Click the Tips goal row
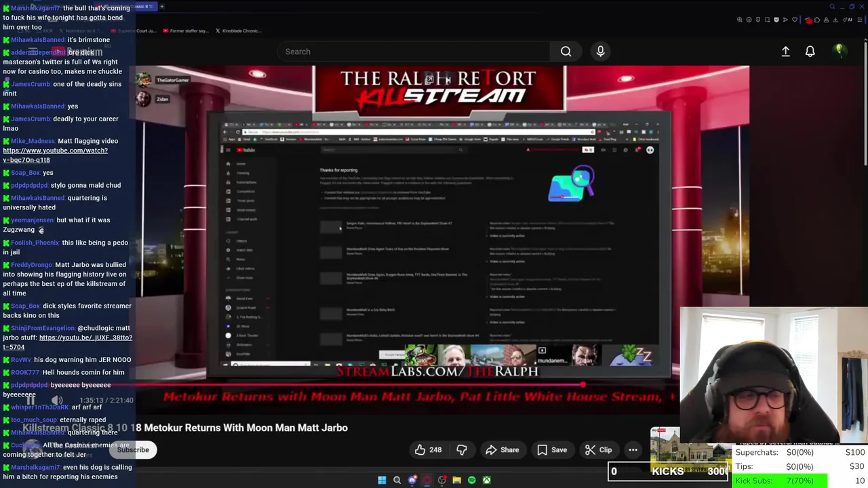Screen dimensions: 868x488 coord(800,466)
